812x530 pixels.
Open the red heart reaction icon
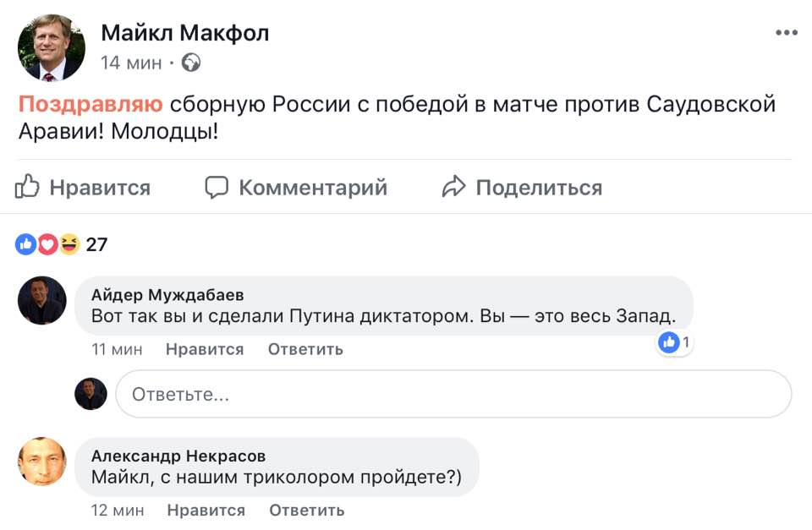(x=48, y=244)
